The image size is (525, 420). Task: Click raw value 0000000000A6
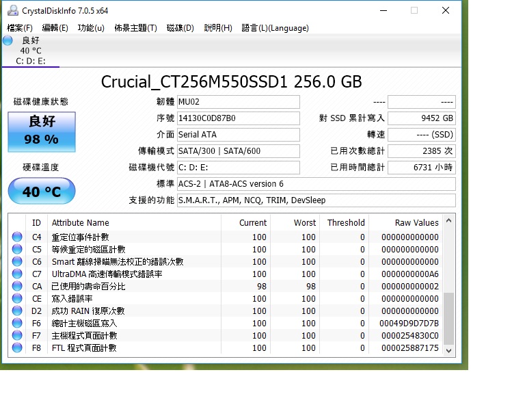tap(410, 274)
